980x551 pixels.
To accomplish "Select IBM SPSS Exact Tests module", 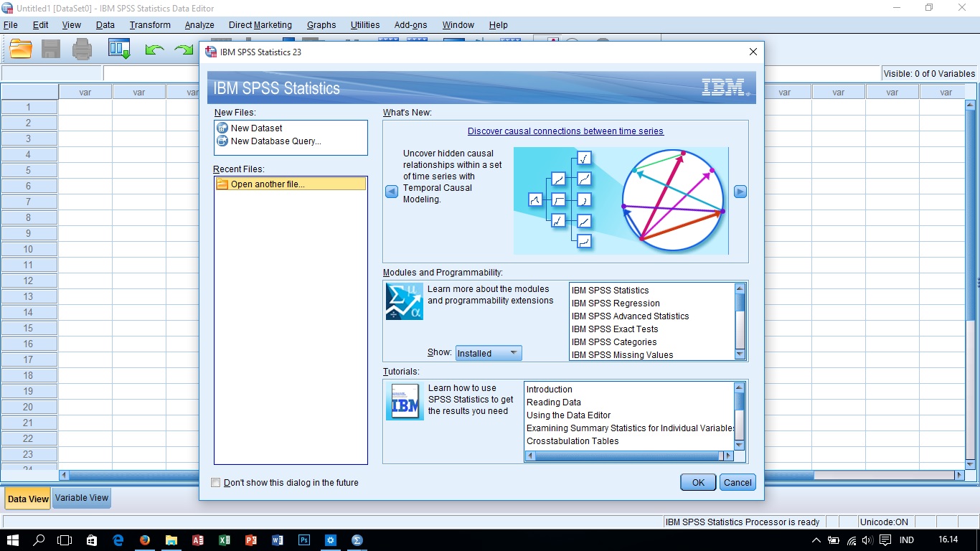I will click(x=615, y=329).
